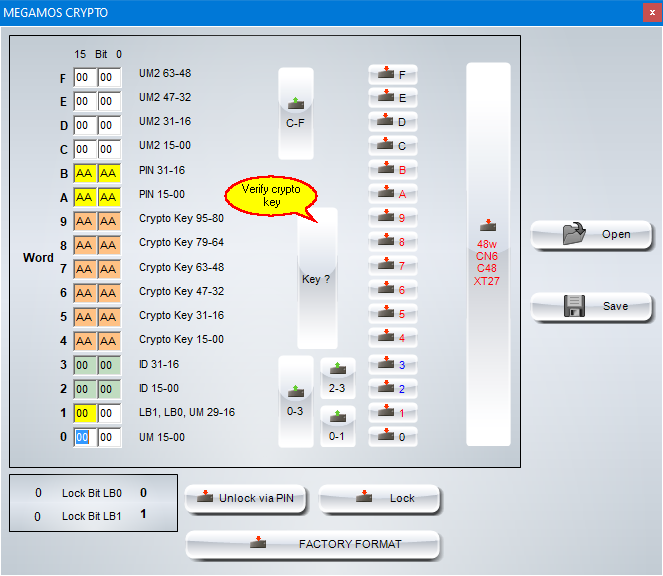Screen dimensions: 663x576
Task: Write crypto key word 5
Action: click(393, 314)
